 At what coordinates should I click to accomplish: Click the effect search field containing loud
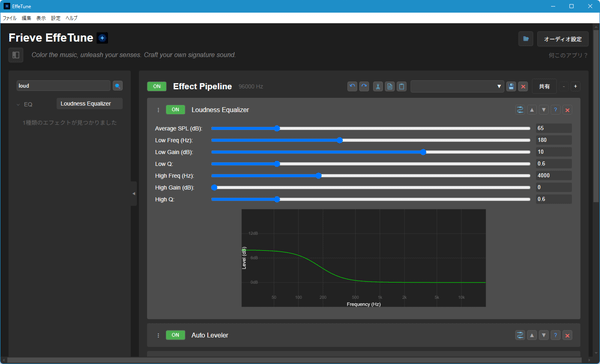63,86
